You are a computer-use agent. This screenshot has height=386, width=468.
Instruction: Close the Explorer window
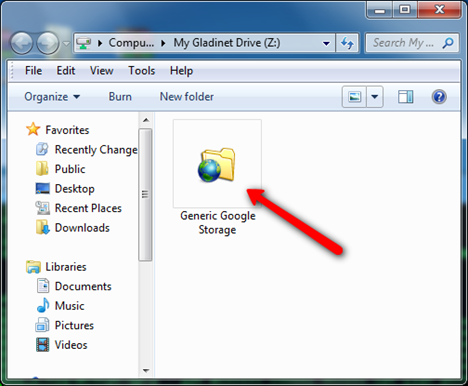click(439, 10)
